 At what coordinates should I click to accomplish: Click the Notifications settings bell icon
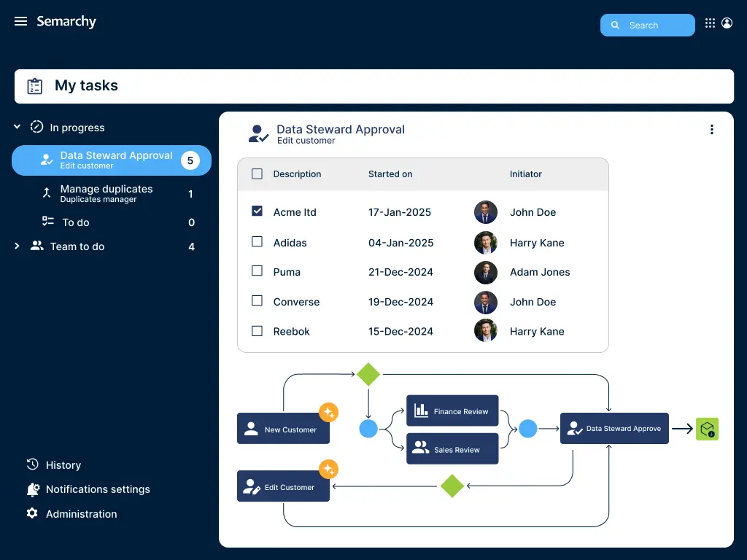coord(33,489)
